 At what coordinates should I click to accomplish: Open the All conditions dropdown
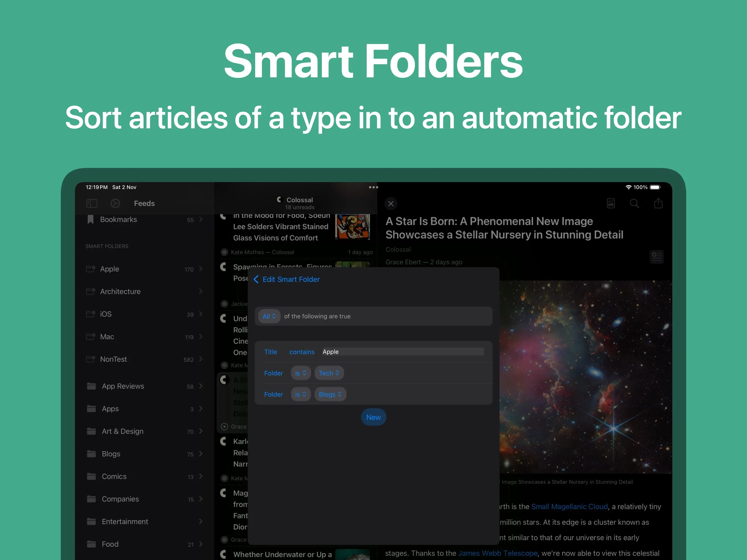[x=269, y=316]
